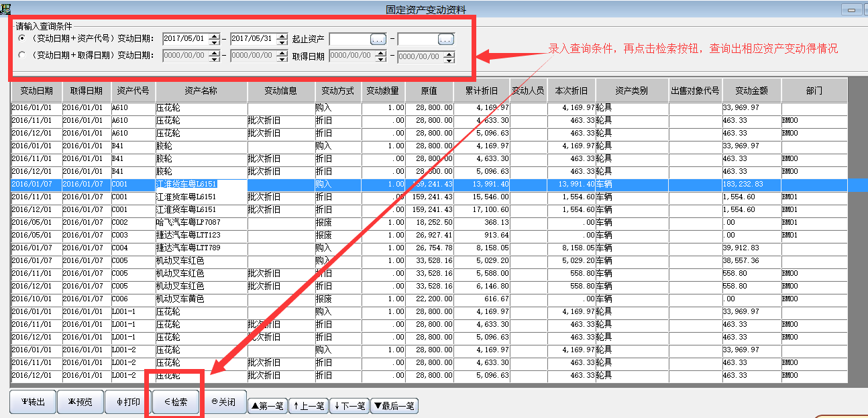
Task: Click the 18,252.50 original value cell
Action: point(429,222)
